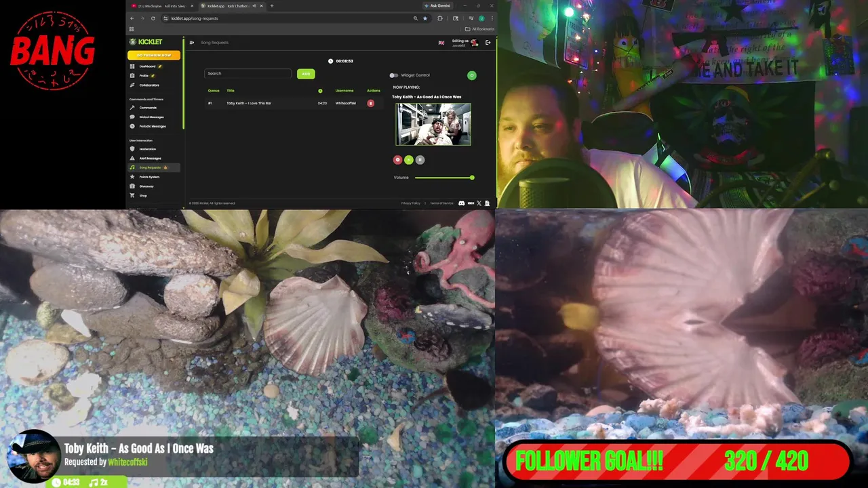Viewport: 868px width, 488px height.
Task: Click the Song Requests breadcrumb title
Action: [214, 43]
